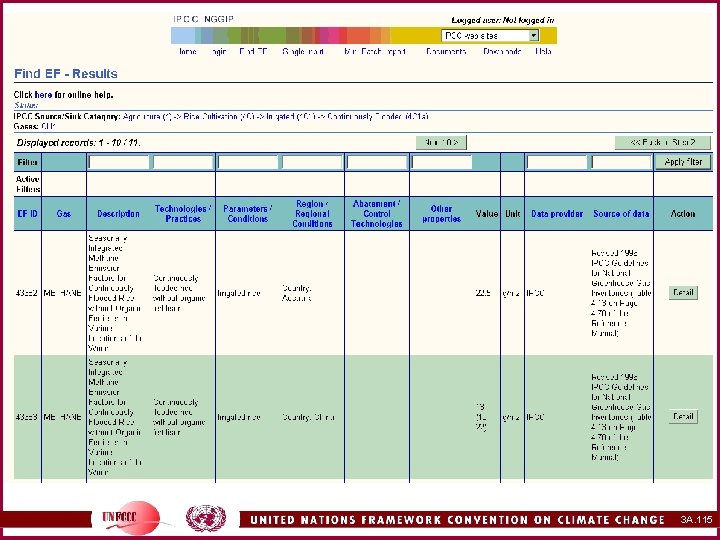Sort by the Source of data column header
The image size is (720, 540).
tap(621, 214)
